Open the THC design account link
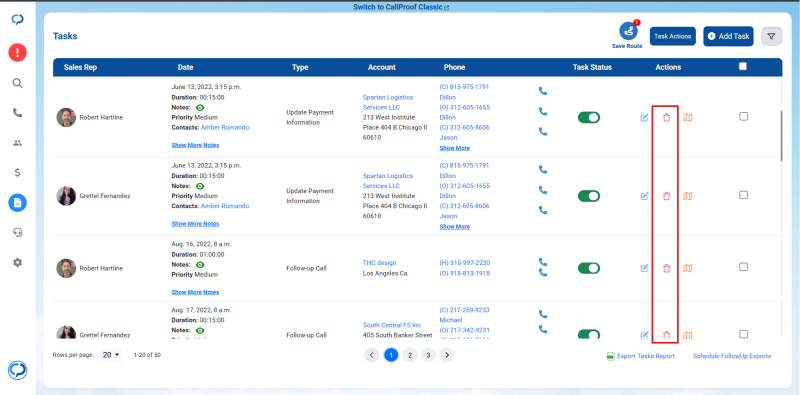800x395 pixels. [379, 263]
